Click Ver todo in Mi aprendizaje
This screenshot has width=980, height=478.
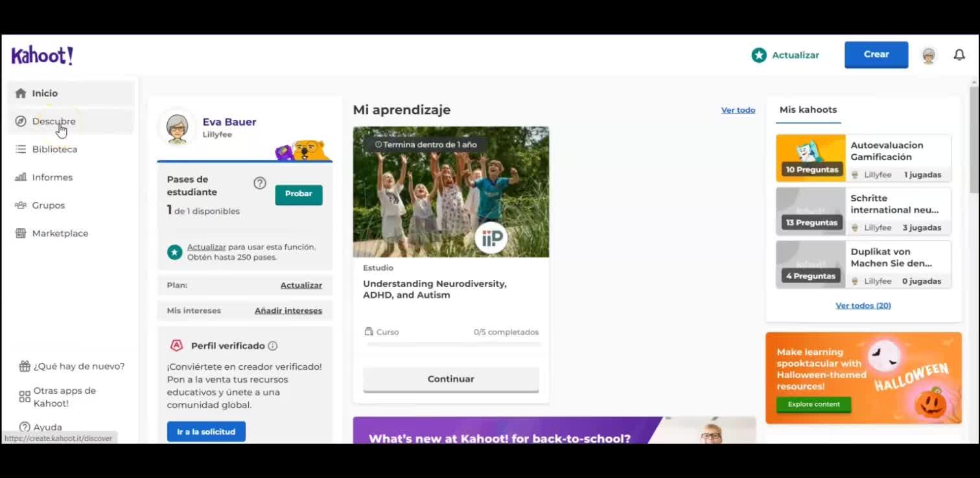pyautogui.click(x=738, y=110)
